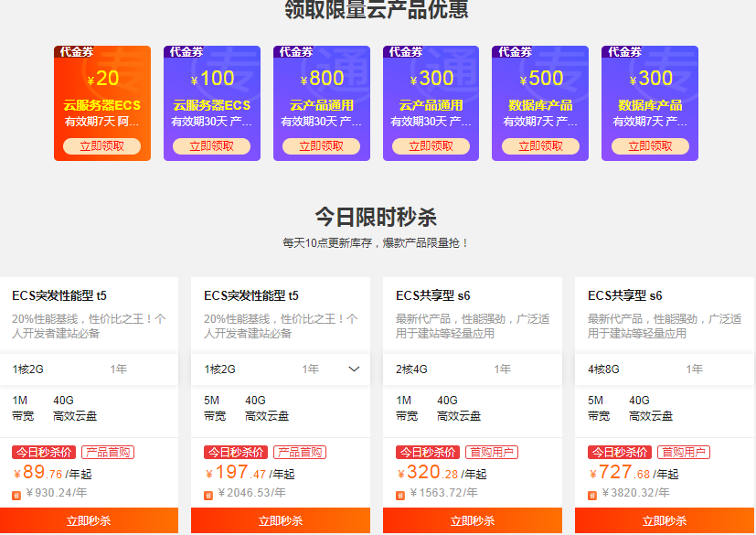Click 立即秒杀 under the ¥89.76 t5 offer

tap(89, 520)
